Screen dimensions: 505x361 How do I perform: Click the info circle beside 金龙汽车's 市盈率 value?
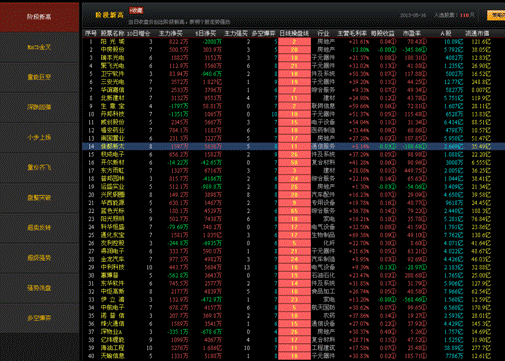click(x=424, y=259)
